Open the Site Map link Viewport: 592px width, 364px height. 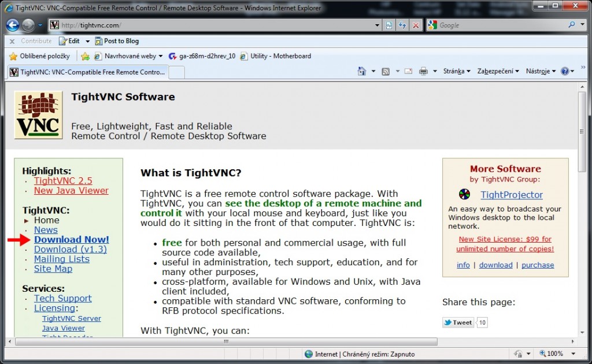(53, 269)
